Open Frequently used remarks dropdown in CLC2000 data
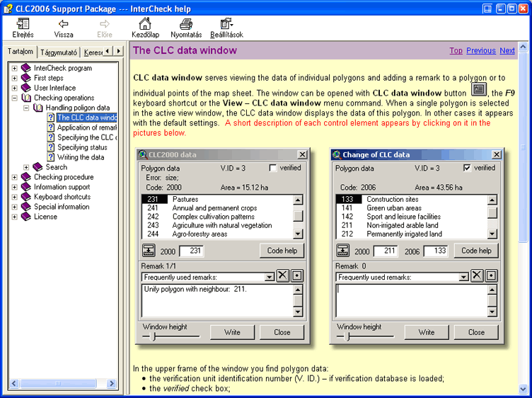 pyautogui.click(x=269, y=278)
